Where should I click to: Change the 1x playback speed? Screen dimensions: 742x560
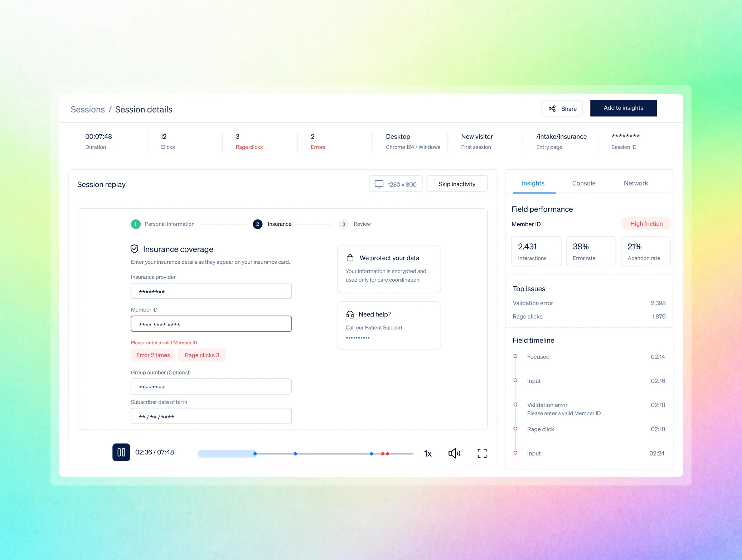pyautogui.click(x=428, y=454)
